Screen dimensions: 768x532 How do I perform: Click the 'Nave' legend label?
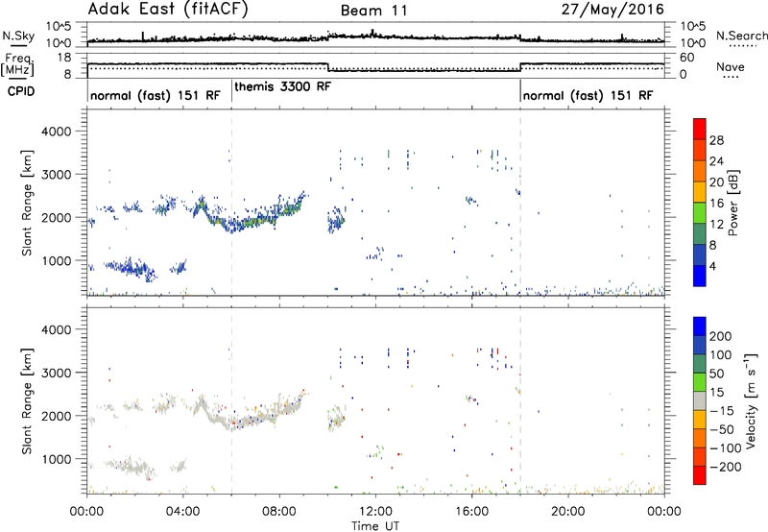point(731,66)
